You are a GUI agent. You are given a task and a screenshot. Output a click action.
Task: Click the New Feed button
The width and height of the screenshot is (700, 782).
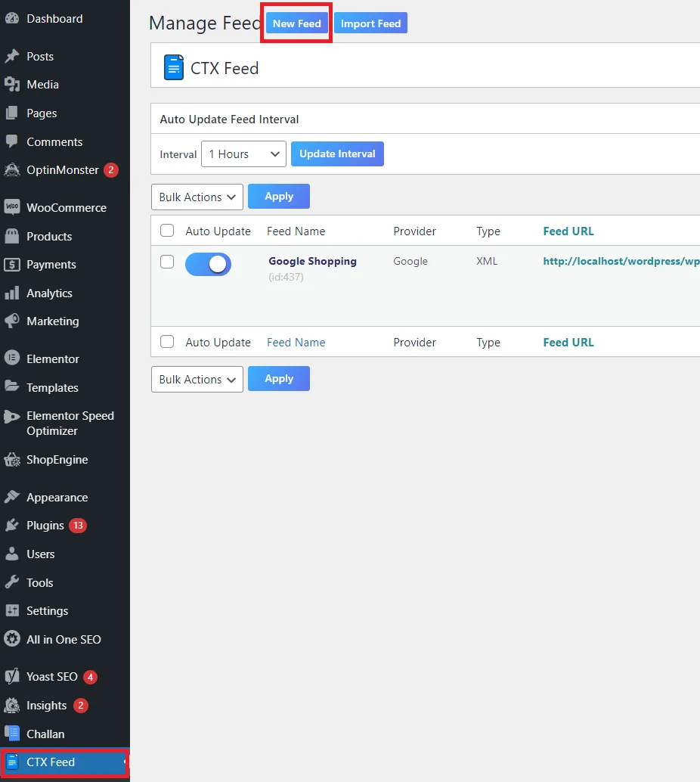[x=296, y=23]
